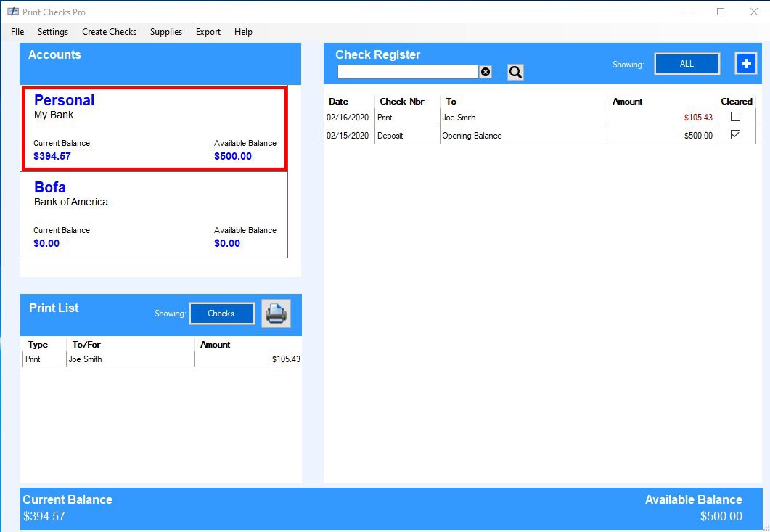Open the File menu

click(17, 32)
